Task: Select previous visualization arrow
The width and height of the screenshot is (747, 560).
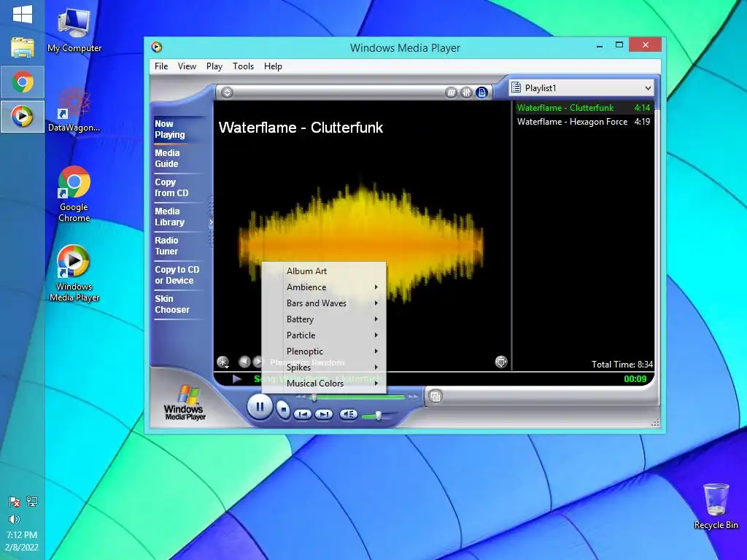Action: point(244,362)
